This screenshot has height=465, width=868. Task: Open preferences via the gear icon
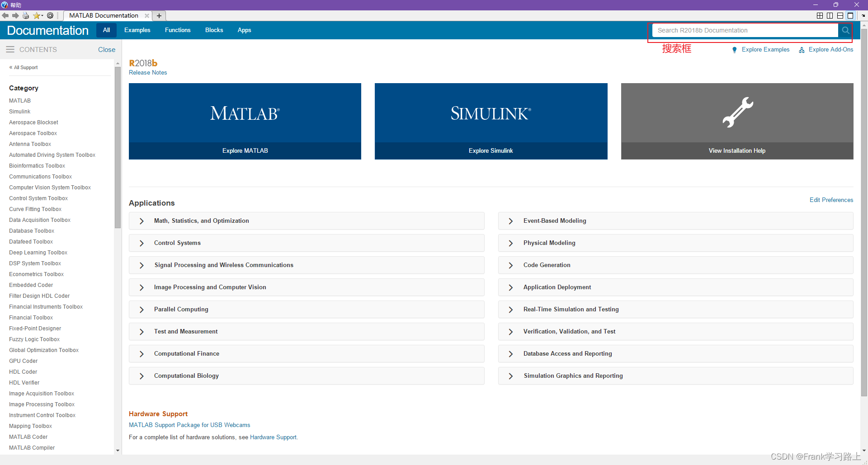tap(50, 15)
